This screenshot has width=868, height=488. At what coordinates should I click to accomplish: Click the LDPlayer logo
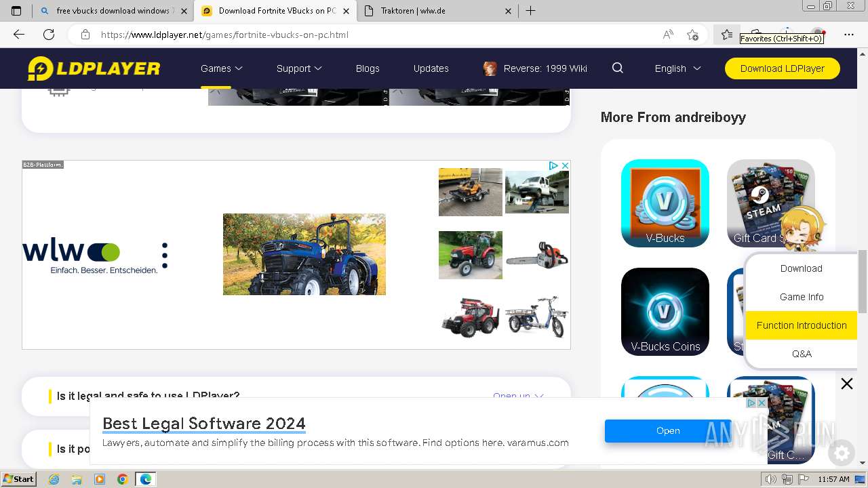coord(94,68)
